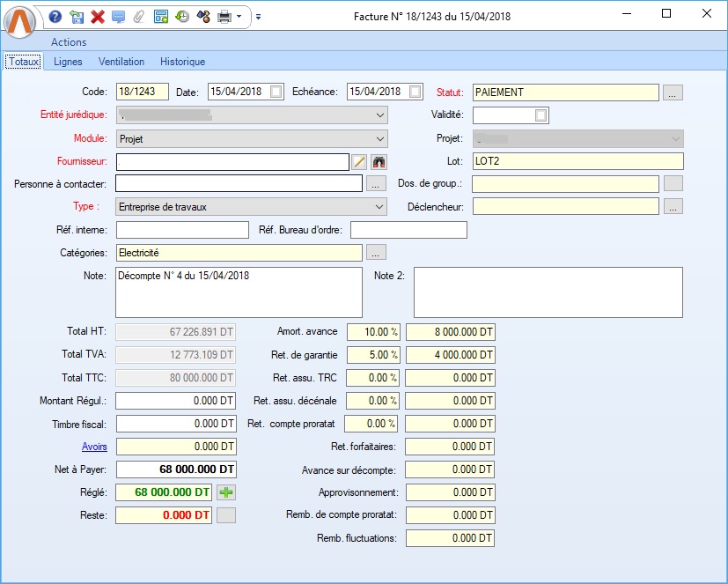The height and width of the screenshot is (584, 728).
Task: Click the red X delete icon
Action: 98,17
